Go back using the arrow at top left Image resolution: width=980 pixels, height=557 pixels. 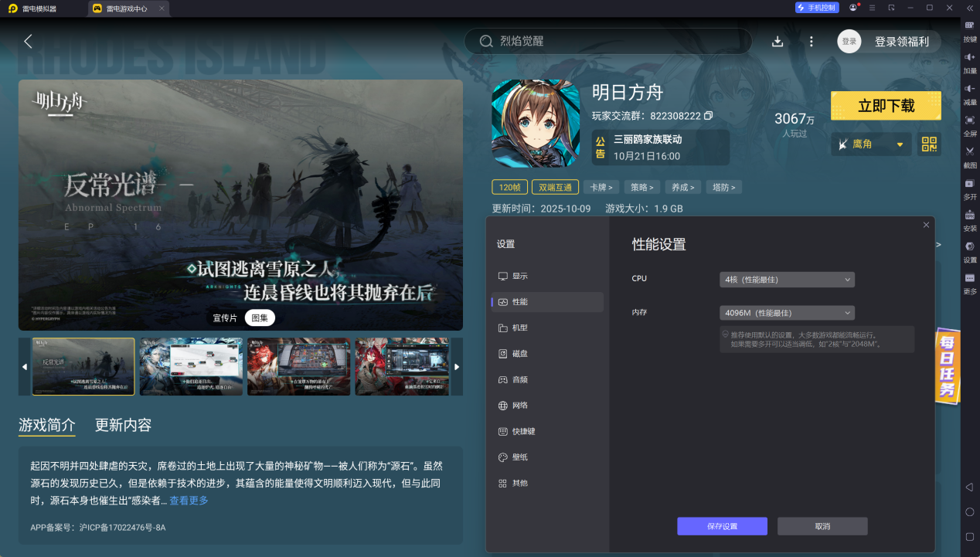point(28,42)
